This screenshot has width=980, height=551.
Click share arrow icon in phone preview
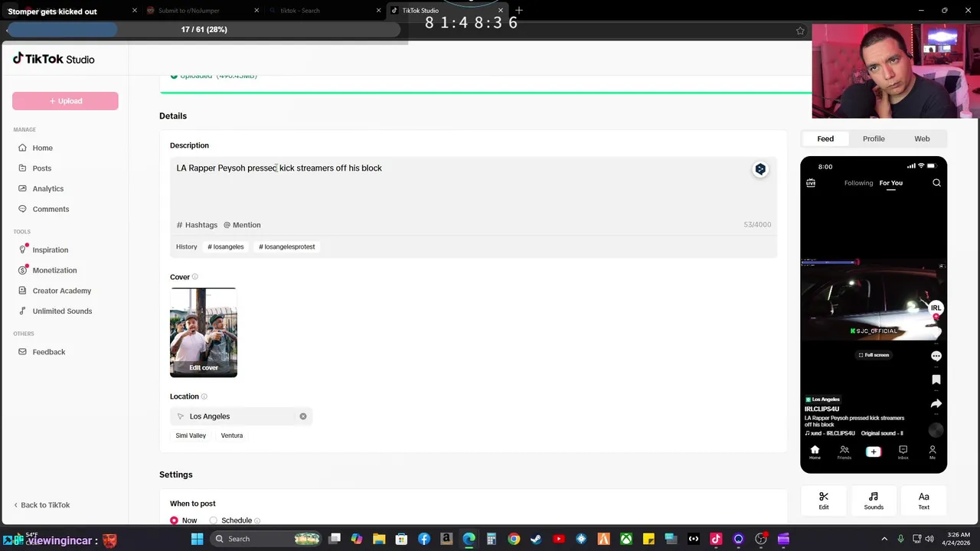click(936, 403)
